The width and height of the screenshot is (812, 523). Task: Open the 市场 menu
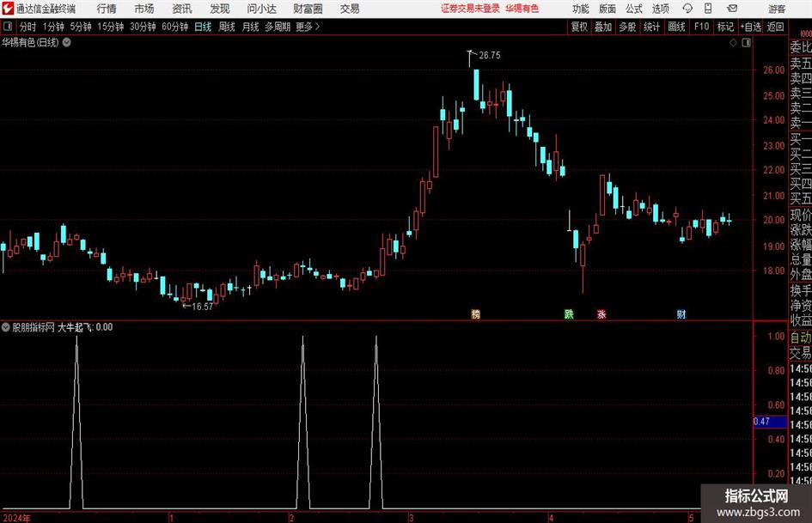[144, 9]
